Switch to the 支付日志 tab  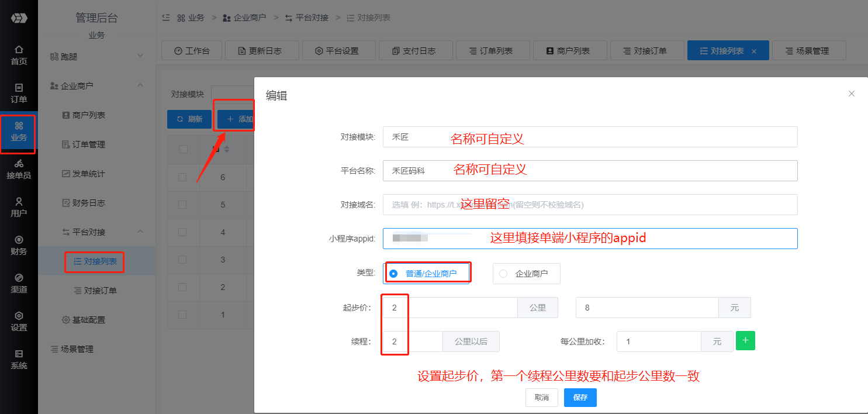coord(415,51)
